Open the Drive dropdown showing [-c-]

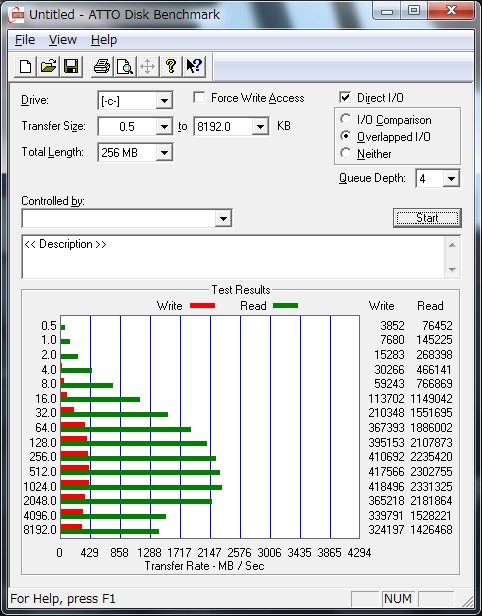pyautogui.click(x=164, y=101)
